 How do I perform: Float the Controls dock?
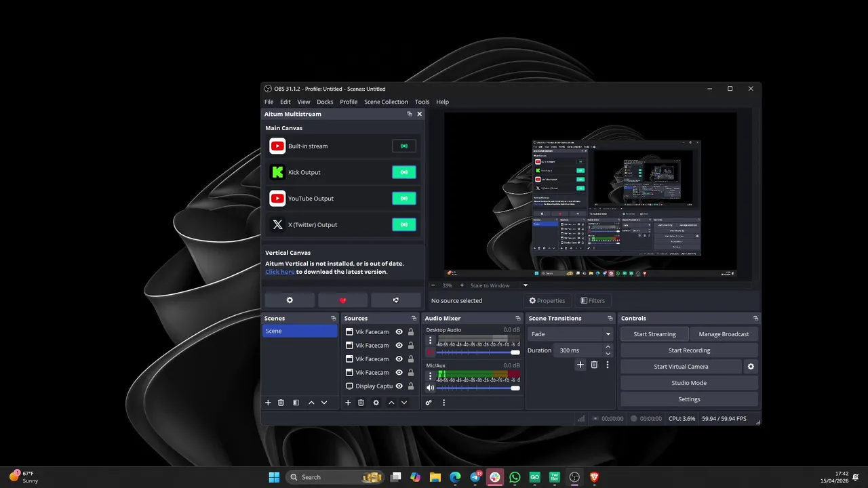(755, 318)
